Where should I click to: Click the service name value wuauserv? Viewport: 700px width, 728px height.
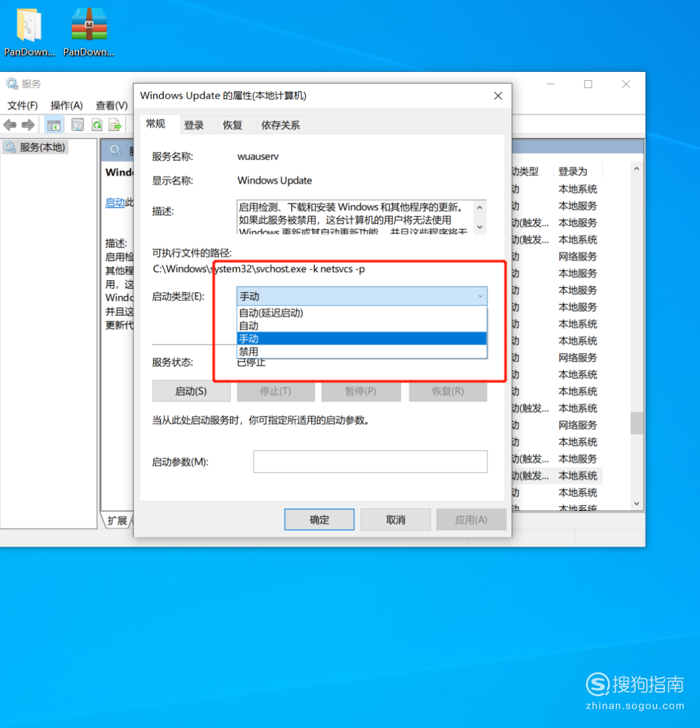(x=258, y=156)
